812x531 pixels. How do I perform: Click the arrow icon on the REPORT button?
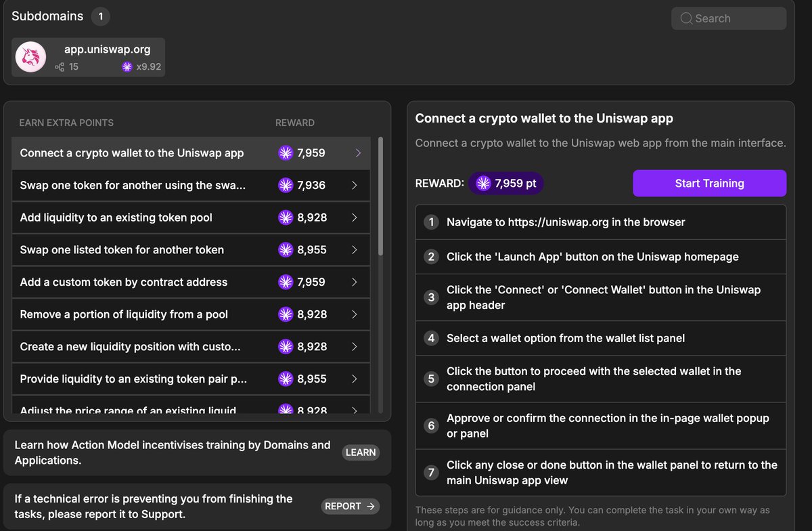click(x=370, y=506)
